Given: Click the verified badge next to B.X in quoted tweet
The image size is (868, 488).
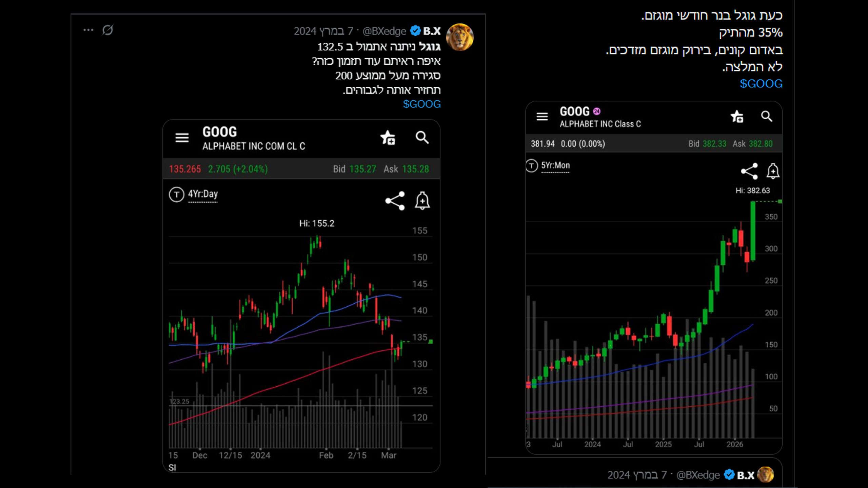Looking at the screenshot, I should click(415, 31).
